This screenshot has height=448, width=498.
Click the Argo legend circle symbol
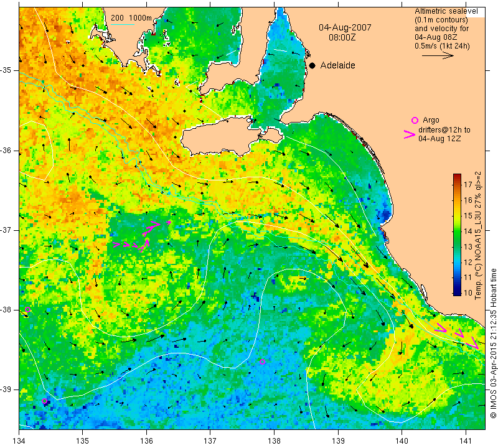tap(415, 120)
